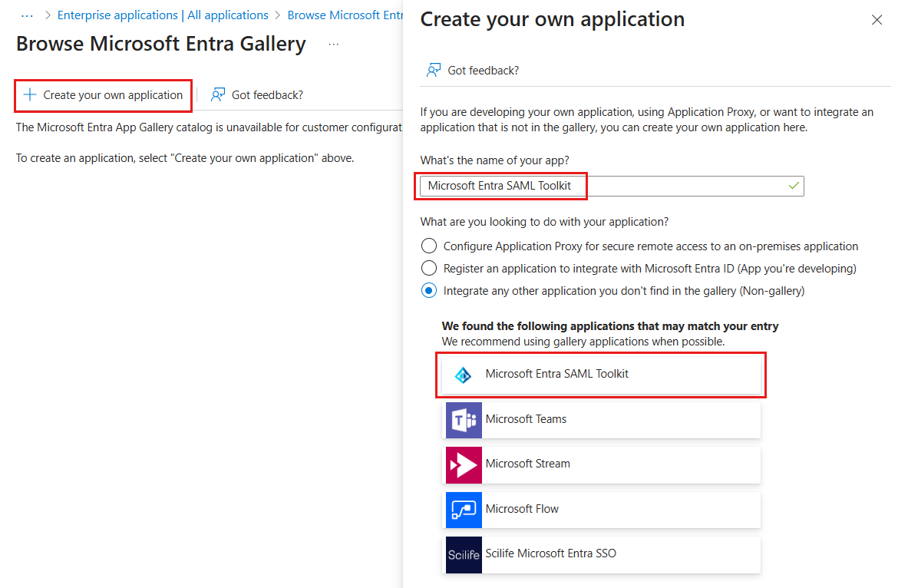The height and width of the screenshot is (588, 898).
Task: Open the Enterprise applications breadcrumb link
Action: (x=163, y=15)
